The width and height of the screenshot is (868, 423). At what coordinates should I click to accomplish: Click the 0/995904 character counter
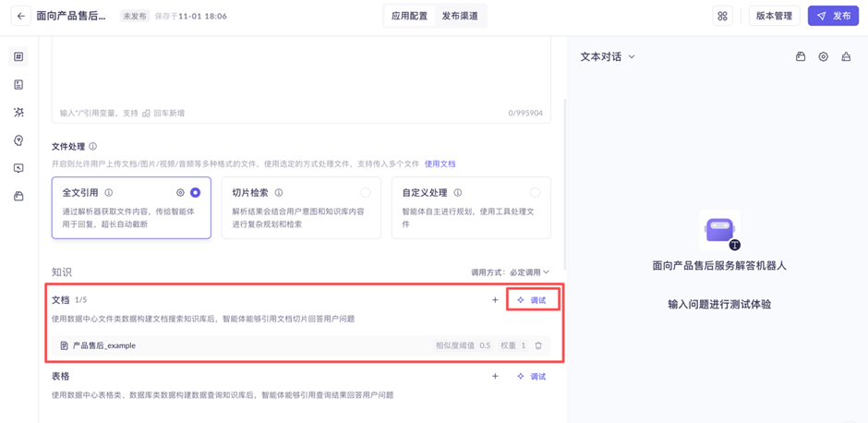click(x=525, y=113)
